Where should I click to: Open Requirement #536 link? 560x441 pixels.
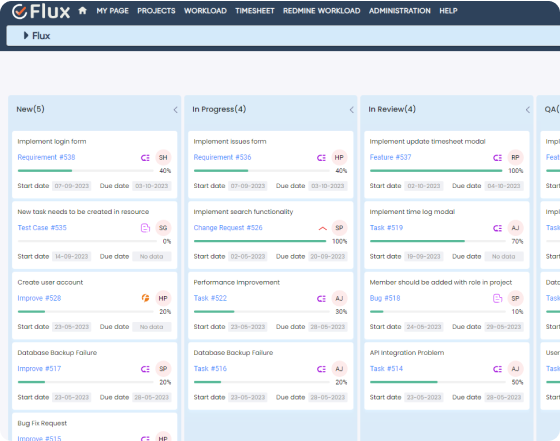222,157
